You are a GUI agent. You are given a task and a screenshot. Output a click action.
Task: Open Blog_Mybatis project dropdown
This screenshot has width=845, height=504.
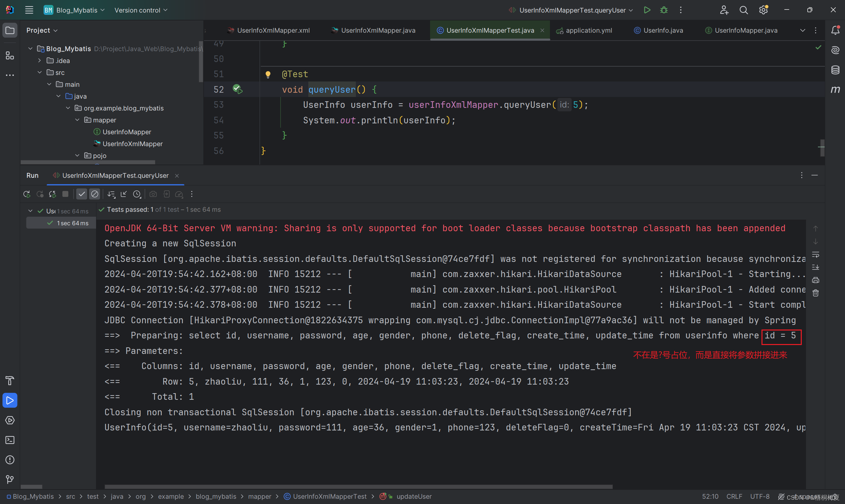point(74,10)
